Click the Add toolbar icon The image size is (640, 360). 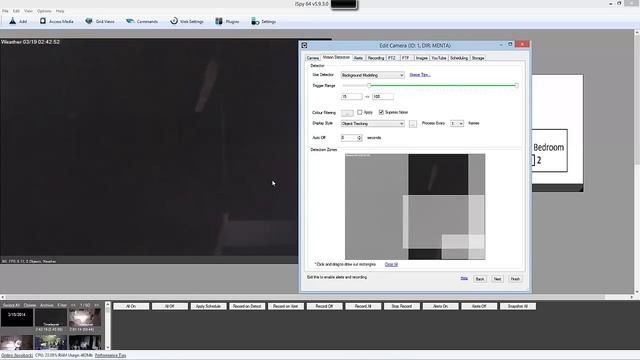click(12, 21)
